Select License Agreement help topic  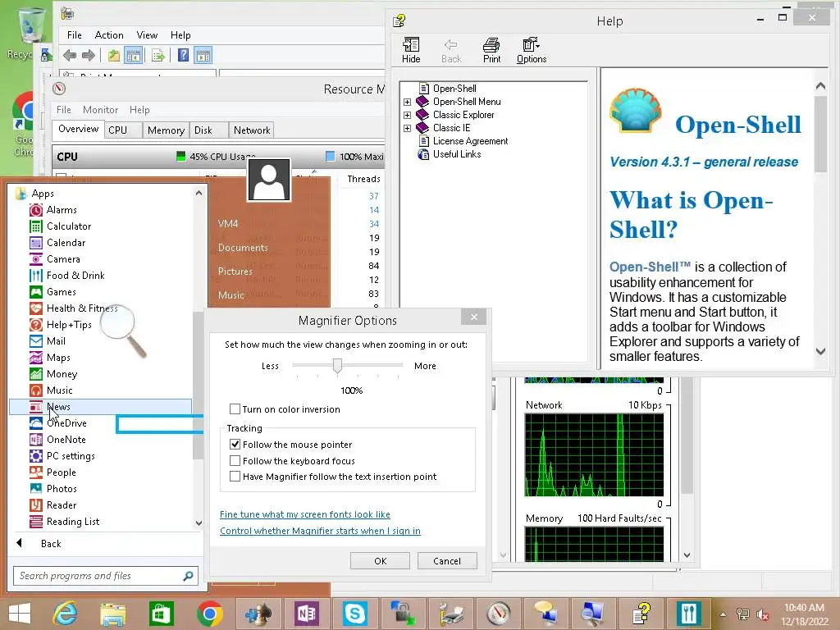click(x=470, y=141)
